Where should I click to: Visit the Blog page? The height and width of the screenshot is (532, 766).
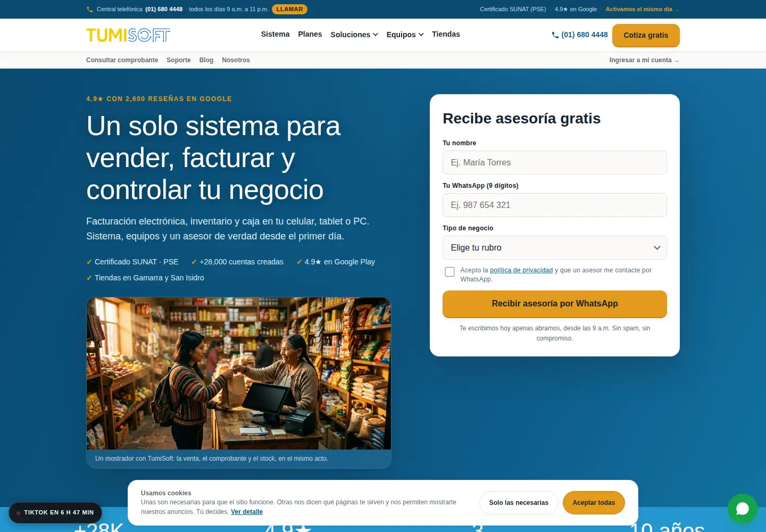click(206, 60)
